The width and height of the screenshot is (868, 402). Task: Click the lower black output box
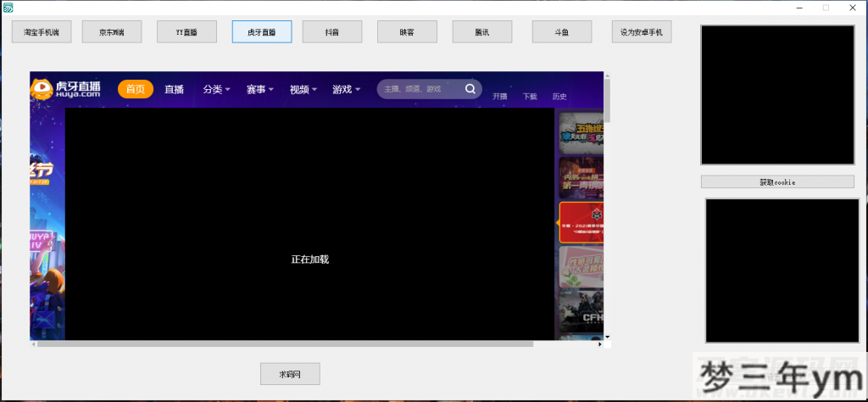[x=782, y=271]
